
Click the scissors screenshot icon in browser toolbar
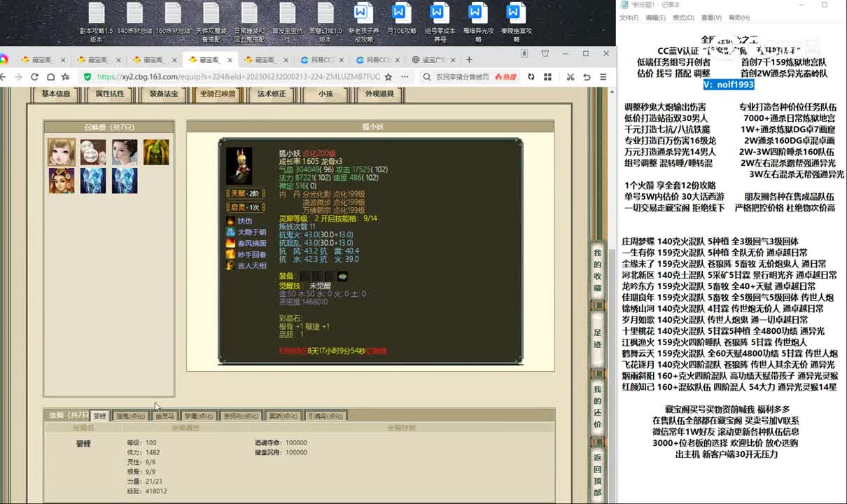570,76
